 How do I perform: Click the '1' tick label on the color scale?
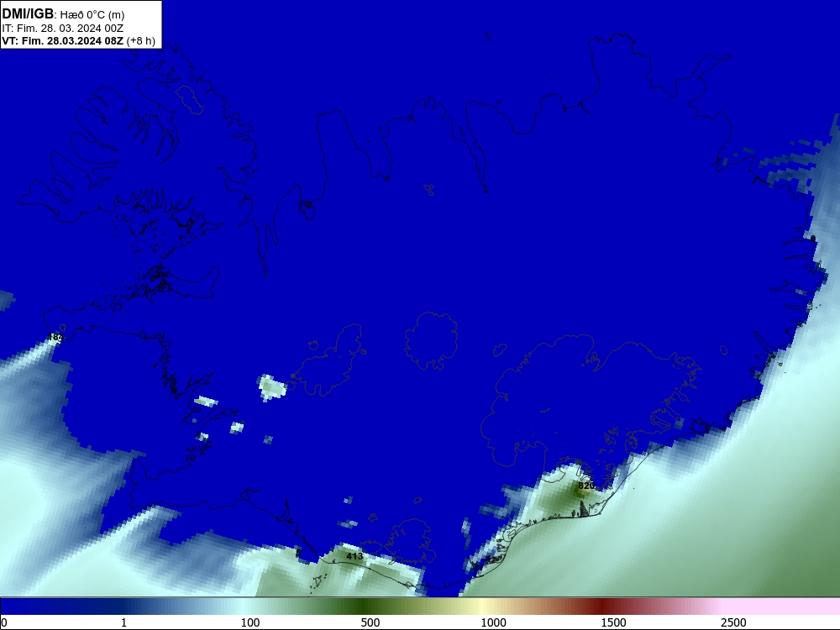pyautogui.click(x=123, y=622)
